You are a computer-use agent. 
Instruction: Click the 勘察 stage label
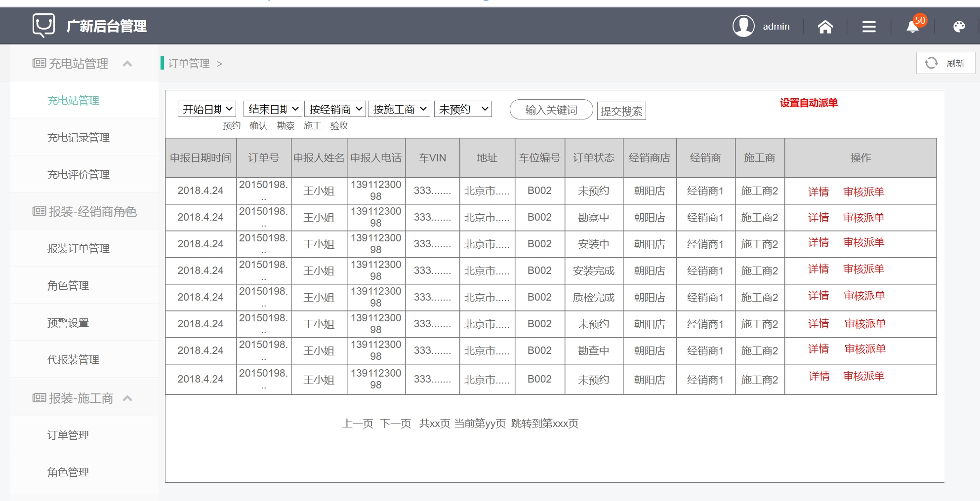pyautogui.click(x=286, y=125)
